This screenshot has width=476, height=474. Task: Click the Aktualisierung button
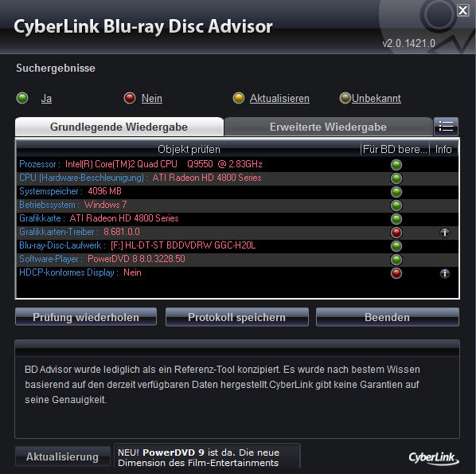(x=63, y=456)
